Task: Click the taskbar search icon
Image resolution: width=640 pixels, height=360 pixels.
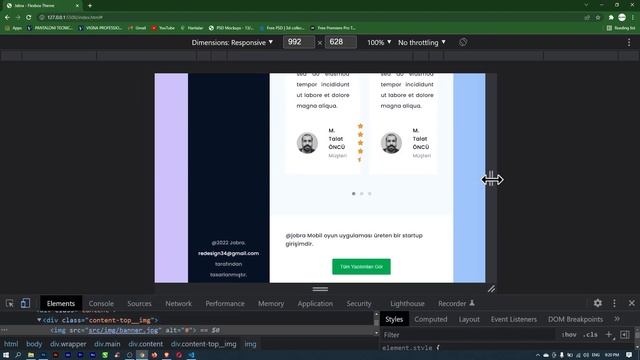Action: (18, 355)
